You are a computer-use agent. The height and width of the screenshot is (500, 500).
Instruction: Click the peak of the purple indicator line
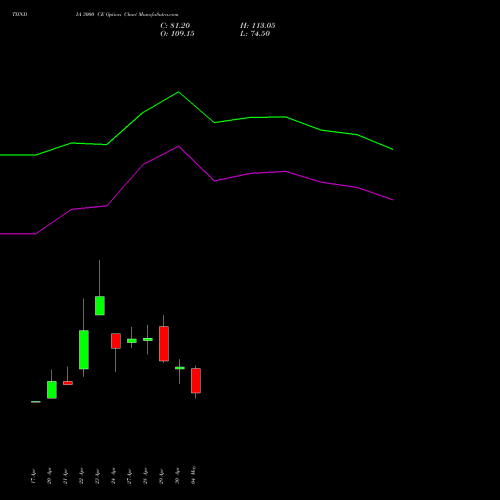click(x=178, y=146)
